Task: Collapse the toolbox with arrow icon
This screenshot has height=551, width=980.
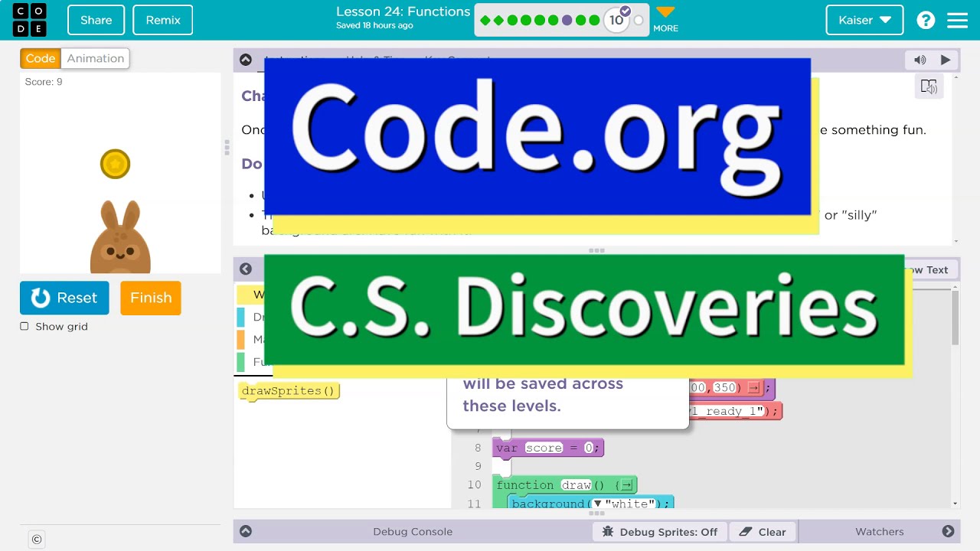Action: click(x=245, y=269)
